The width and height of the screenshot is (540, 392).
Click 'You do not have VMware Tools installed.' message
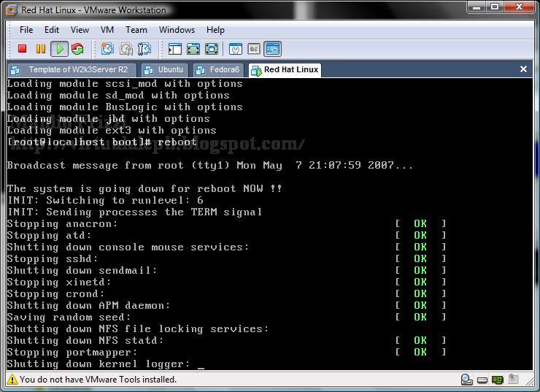[x=99, y=380]
